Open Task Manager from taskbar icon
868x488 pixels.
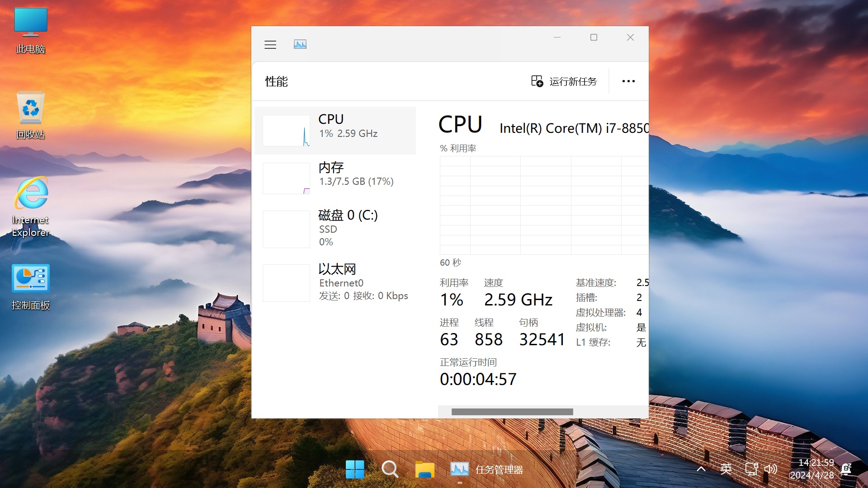click(461, 469)
